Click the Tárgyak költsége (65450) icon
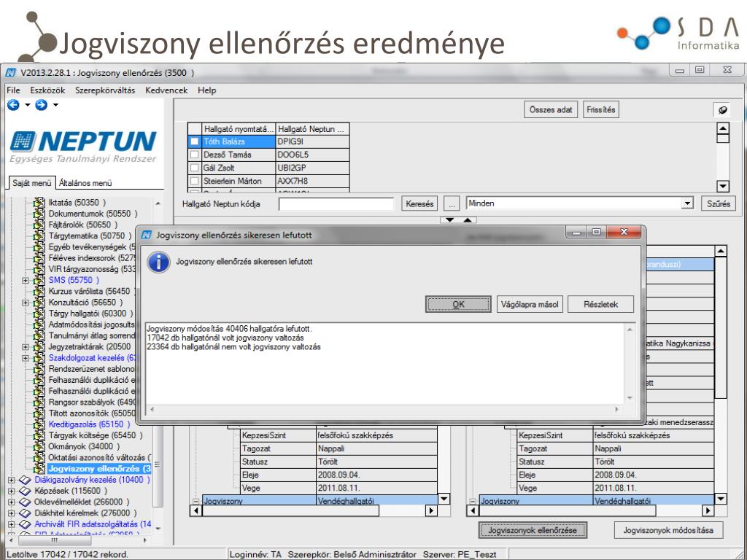Image resolution: width=747 pixels, height=560 pixels. (x=39, y=435)
